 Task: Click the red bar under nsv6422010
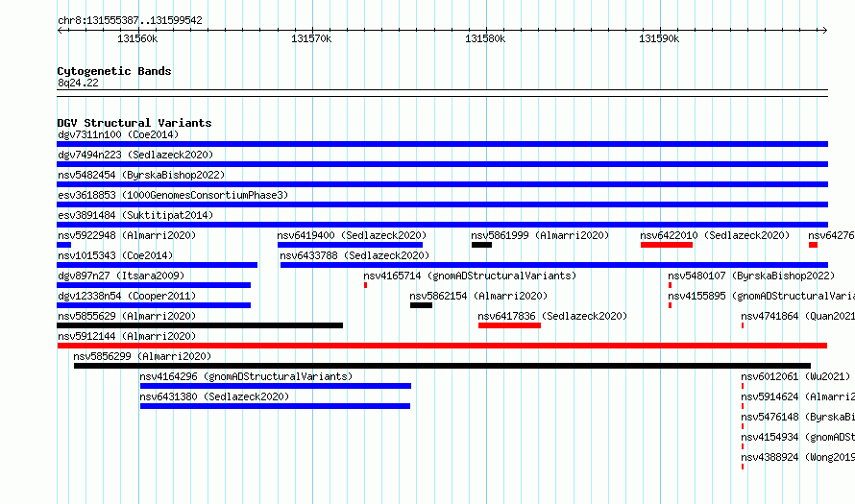pos(667,245)
